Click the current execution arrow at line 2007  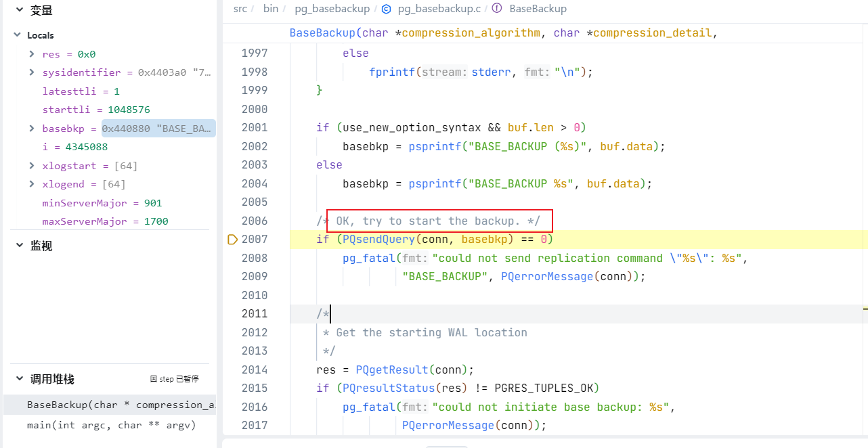point(232,239)
